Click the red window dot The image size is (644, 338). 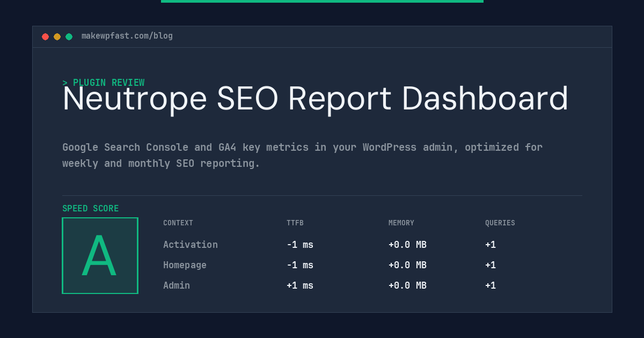click(45, 36)
